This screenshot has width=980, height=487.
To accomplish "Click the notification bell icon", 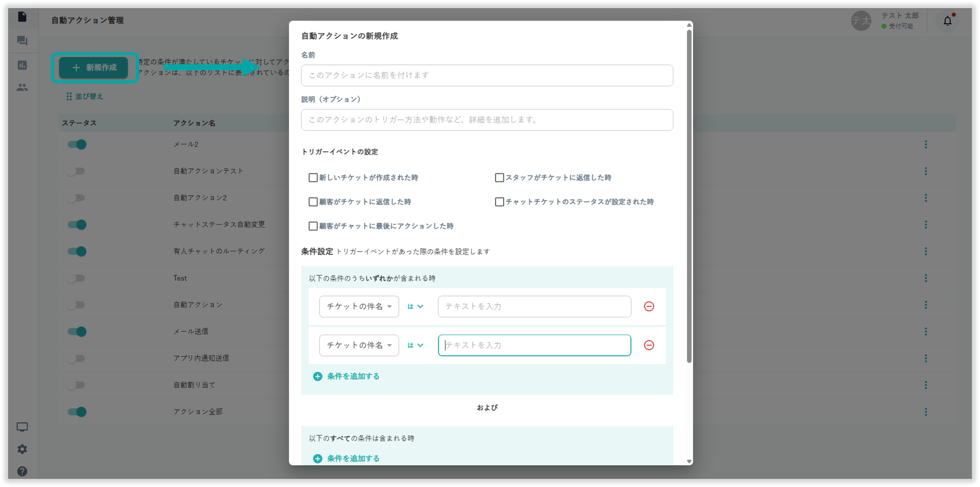I will click(947, 21).
